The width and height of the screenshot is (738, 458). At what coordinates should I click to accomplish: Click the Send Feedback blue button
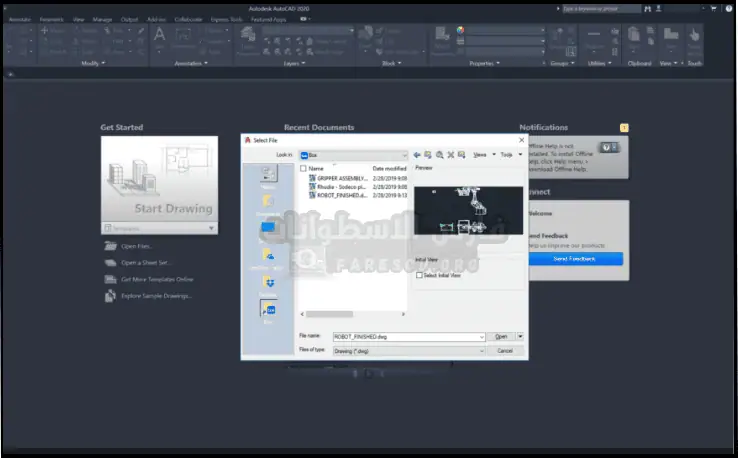tap(575, 259)
